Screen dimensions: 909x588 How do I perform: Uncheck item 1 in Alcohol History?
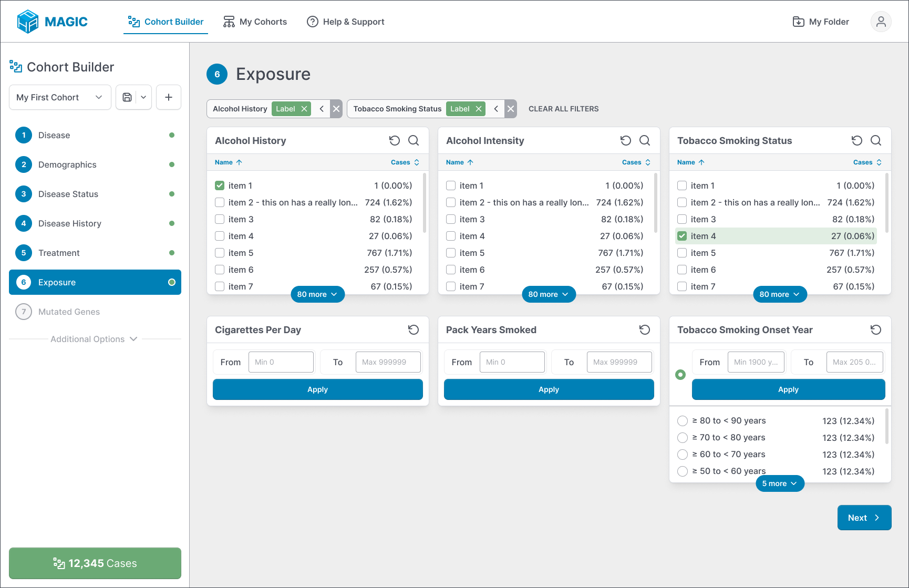[220, 185]
